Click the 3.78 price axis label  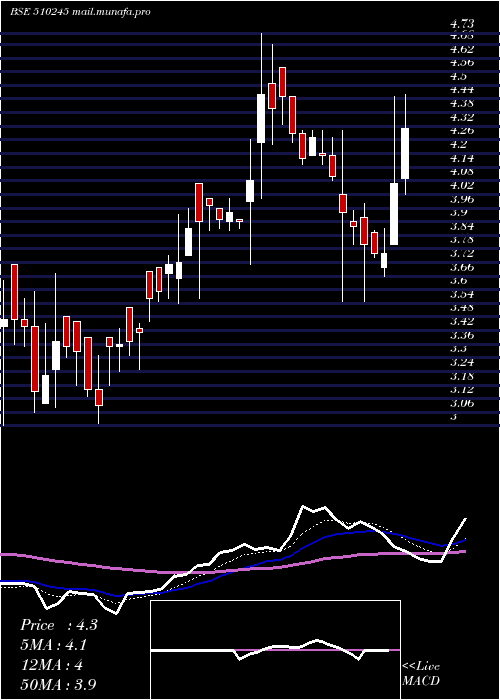462,239
